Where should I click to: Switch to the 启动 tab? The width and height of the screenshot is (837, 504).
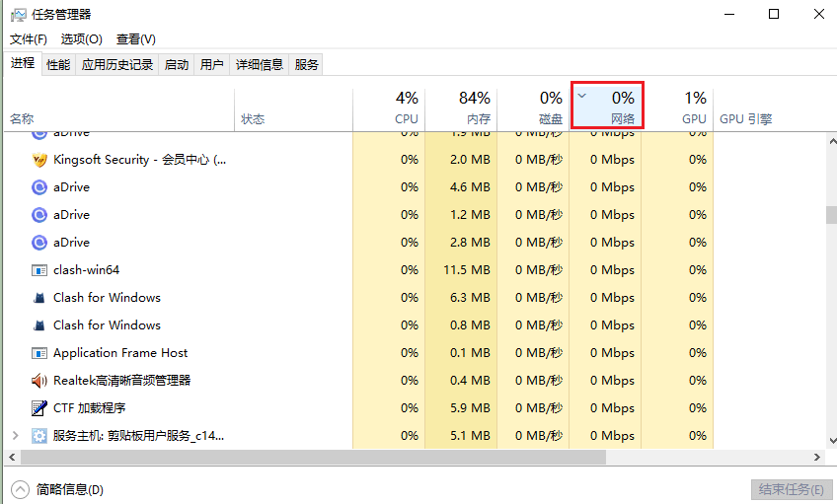tap(176, 64)
